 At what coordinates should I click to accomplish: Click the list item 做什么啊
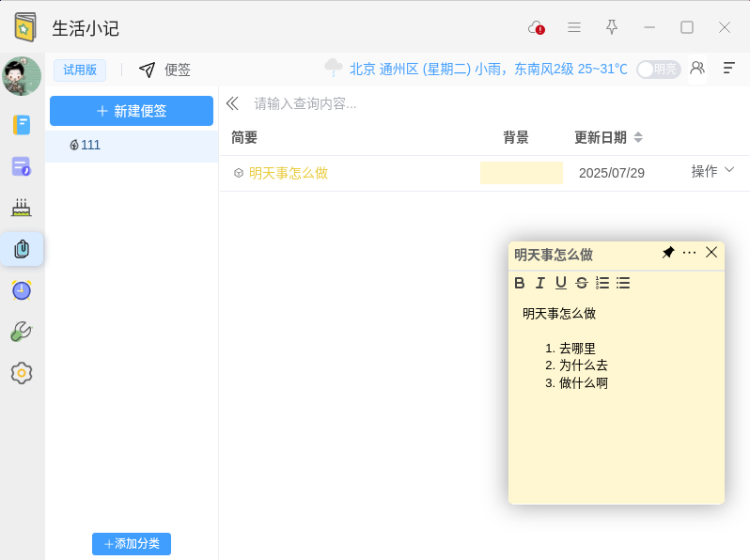[584, 383]
